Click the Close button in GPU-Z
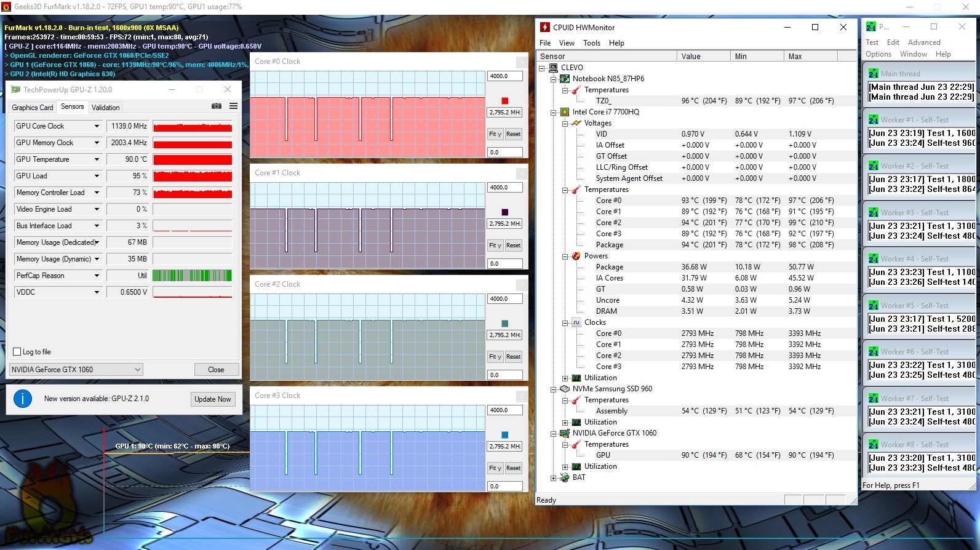Image resolution: width=980 pixels, height=550 pixels. pyautogui.click(x=216, y=370)
